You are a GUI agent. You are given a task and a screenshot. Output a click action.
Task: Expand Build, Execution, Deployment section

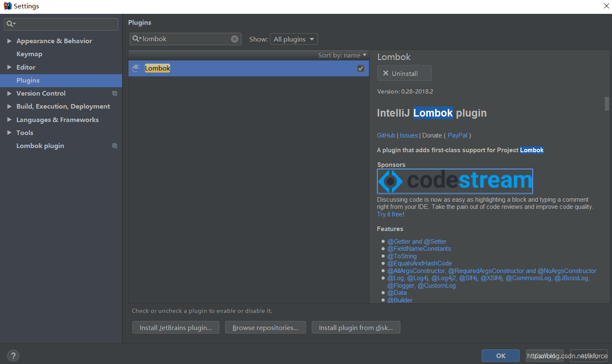[x=9, y=107]
